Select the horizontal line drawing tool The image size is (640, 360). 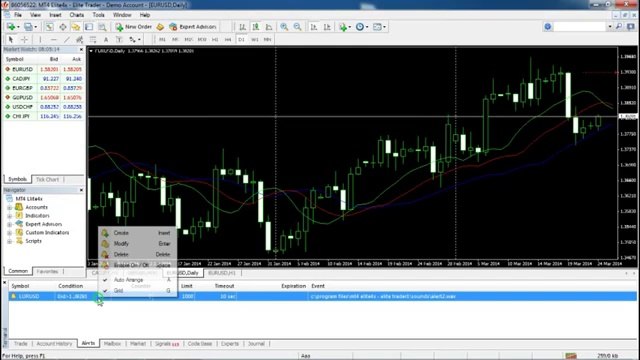point(53,40)
